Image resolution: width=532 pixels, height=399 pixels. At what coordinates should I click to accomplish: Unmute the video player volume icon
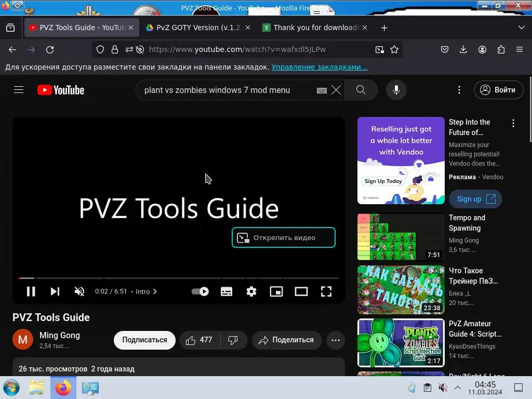(x=79, y=291)
